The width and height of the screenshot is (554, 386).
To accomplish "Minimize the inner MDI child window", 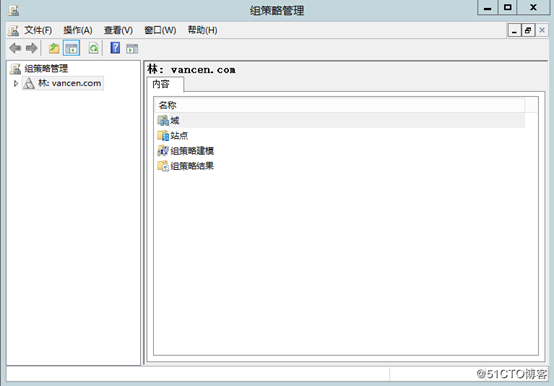I will tap(515, 31).
